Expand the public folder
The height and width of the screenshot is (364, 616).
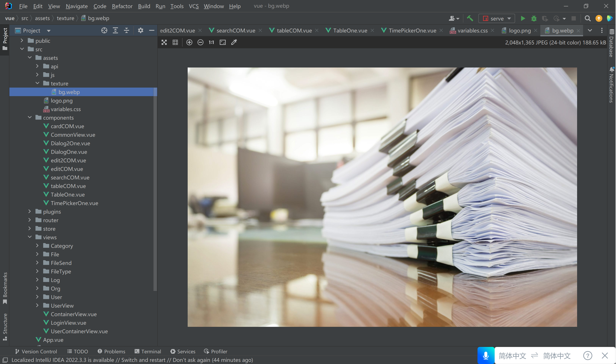[x=22, y=40]
